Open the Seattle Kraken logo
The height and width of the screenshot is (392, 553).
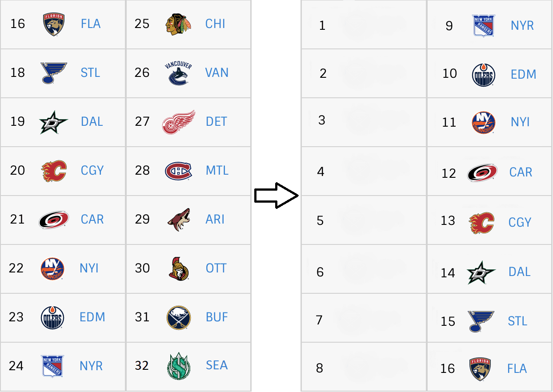(x=179, y=366)
